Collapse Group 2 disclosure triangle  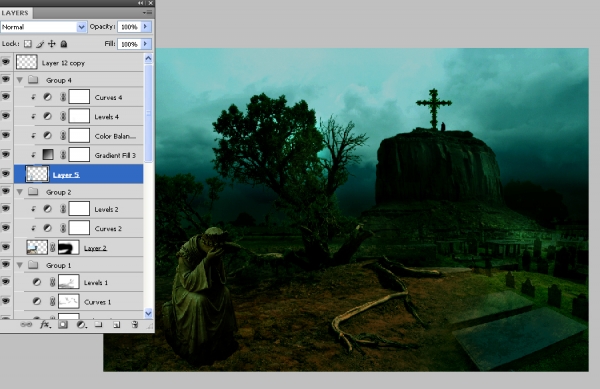20,192
